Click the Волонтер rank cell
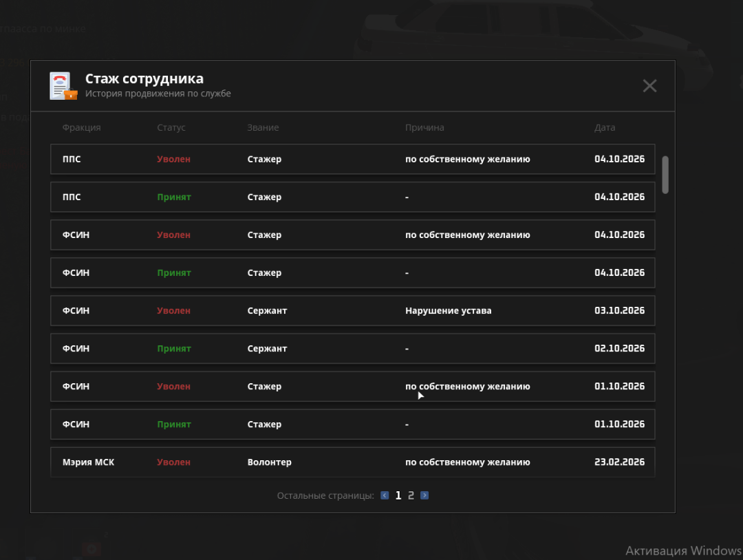 (x=269, y=462)
